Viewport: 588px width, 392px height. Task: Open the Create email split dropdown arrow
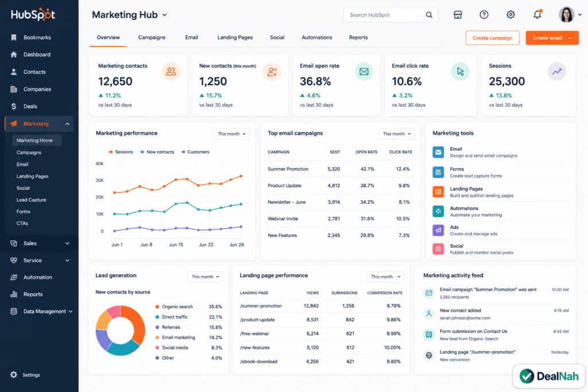pyautogui.click(x=570, y=38)
